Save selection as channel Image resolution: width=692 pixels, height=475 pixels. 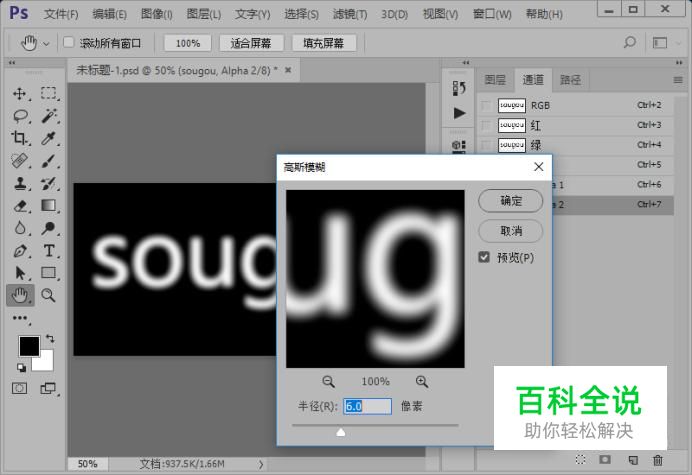[605, 460]
